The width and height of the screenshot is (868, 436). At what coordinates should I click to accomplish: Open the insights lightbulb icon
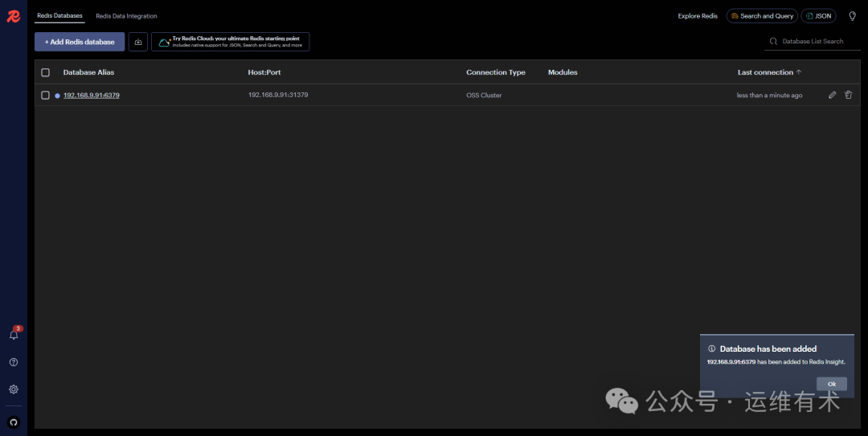[x=853, y=16]
